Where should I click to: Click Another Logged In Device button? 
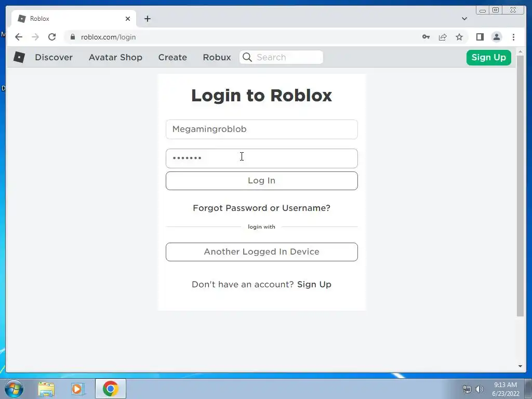(x=262, y=252)
